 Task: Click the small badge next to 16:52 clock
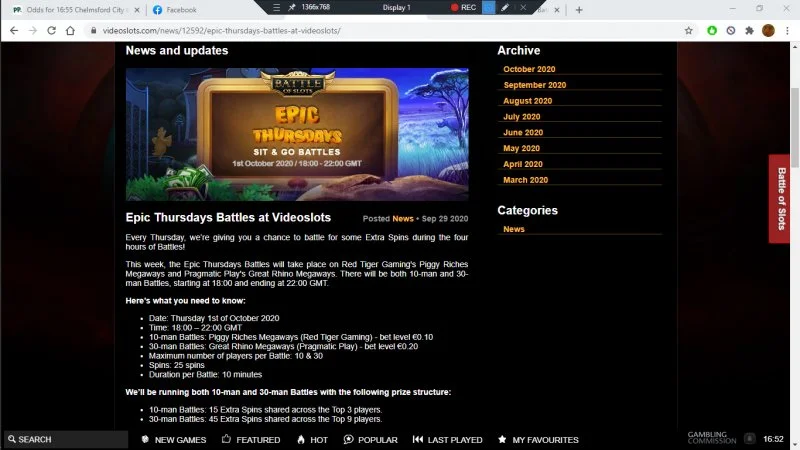point(749,439)
